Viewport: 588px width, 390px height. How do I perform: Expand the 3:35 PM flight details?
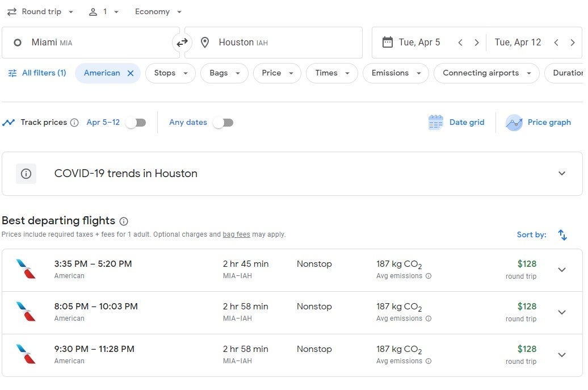pyautogui.click(x=561, y=270)
